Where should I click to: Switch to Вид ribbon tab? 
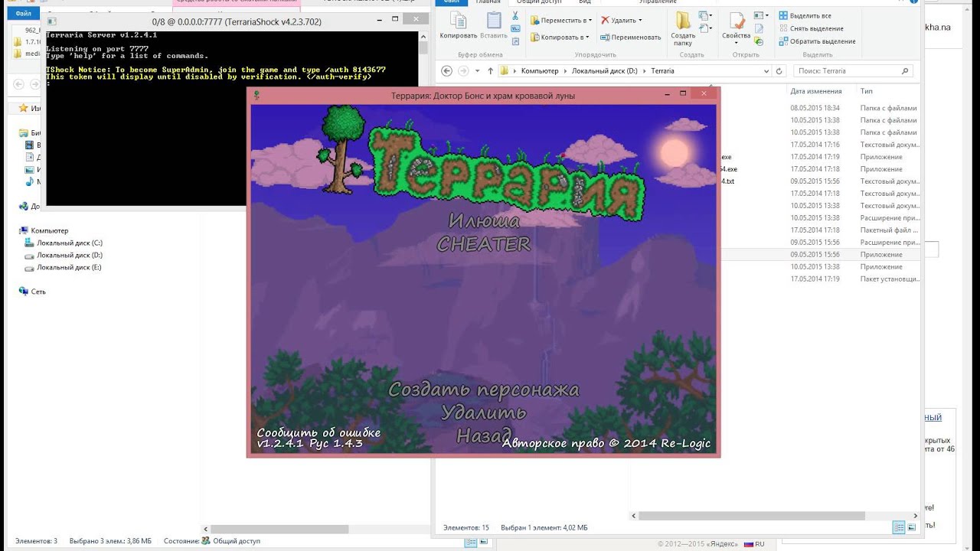point(585,2)
